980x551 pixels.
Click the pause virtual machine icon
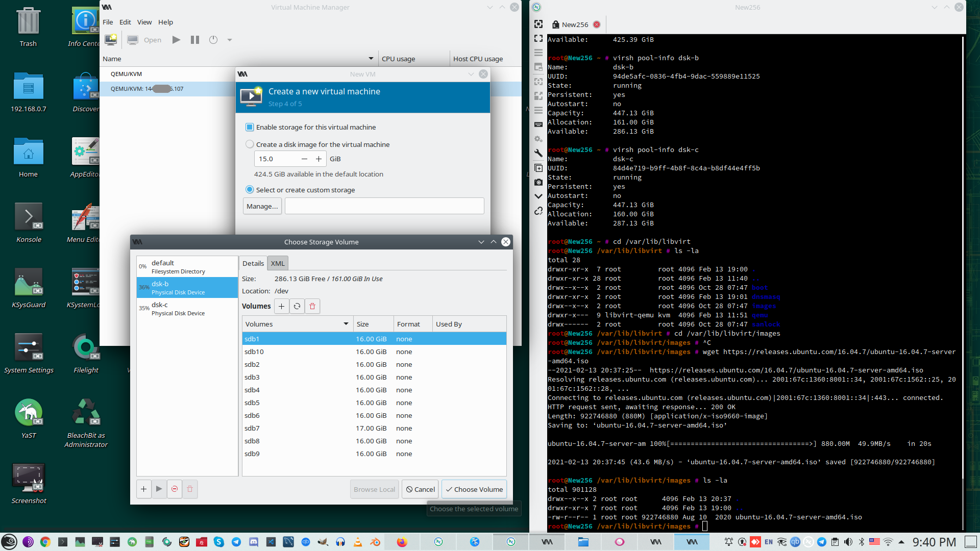pyautogui.click(x=195, y=40)
